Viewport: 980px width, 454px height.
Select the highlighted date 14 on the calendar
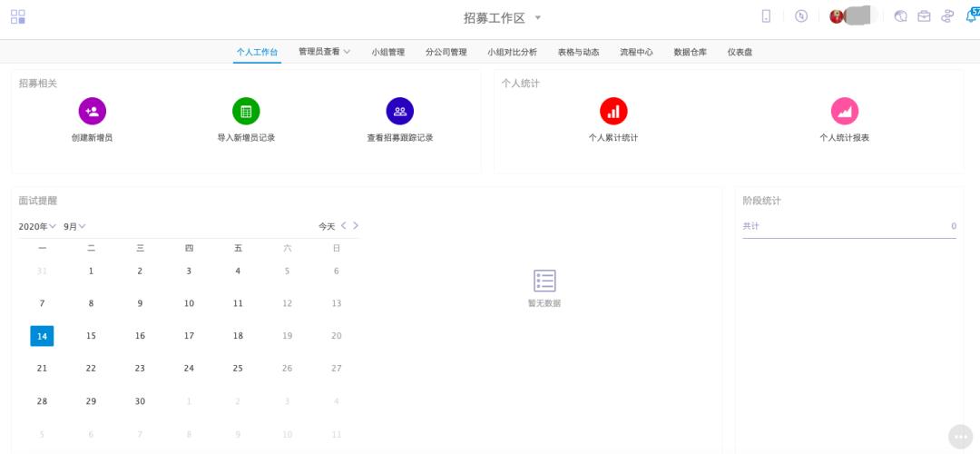(x=42, y=336)
